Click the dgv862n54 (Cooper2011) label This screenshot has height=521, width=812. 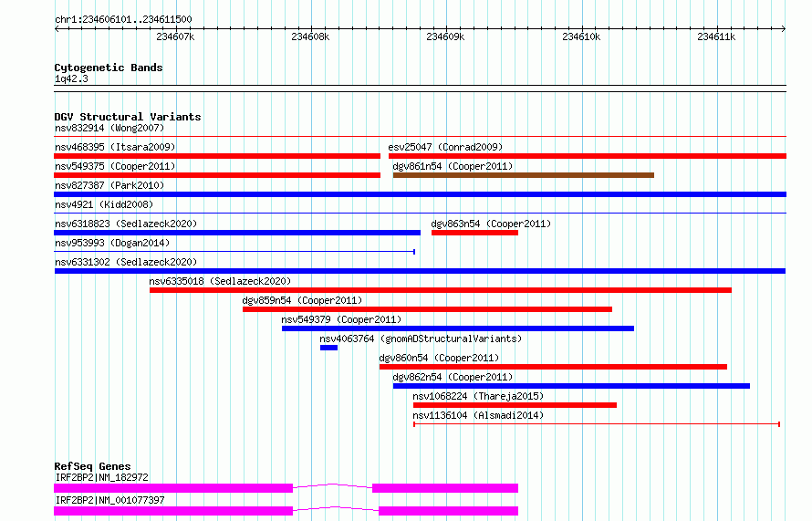(x=453, y=377)
